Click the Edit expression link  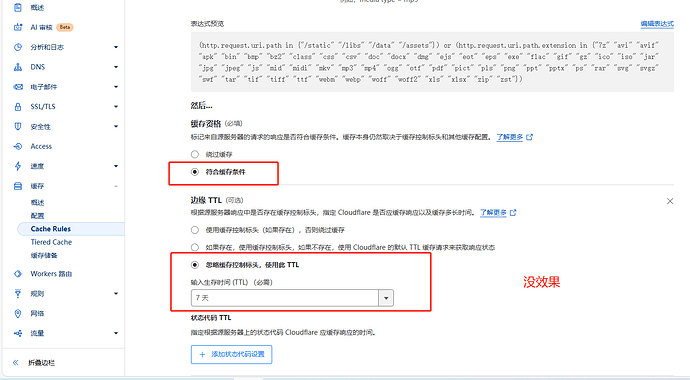[657, 24]
